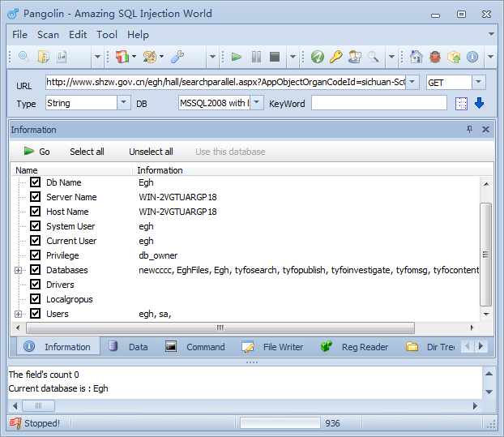Click in the KeyWord input field
Screen dimensions: 504x437
coord(379,103)
